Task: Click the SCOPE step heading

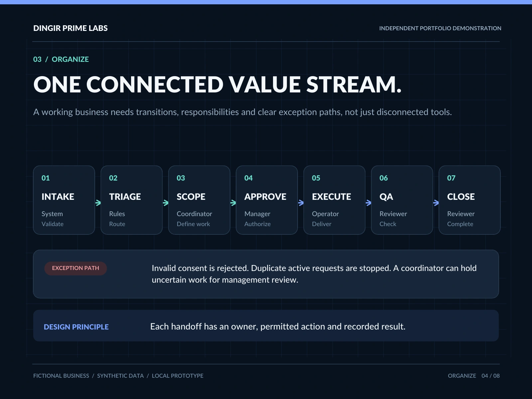Action: tap(191, 197)
